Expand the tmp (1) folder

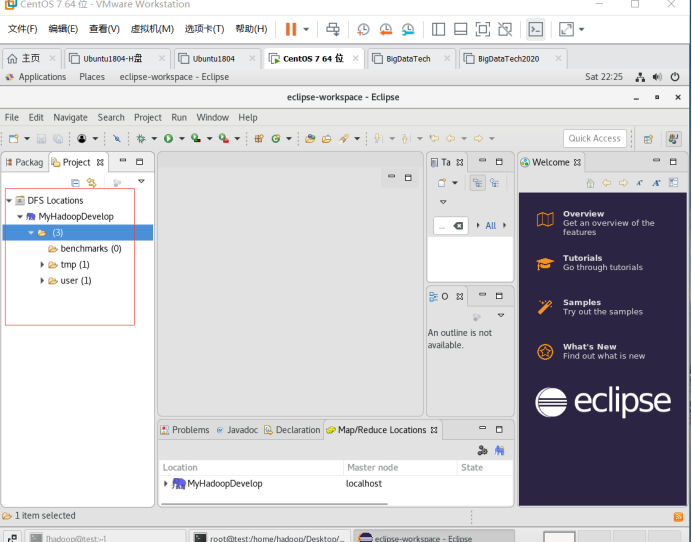[x=42, y=264]
